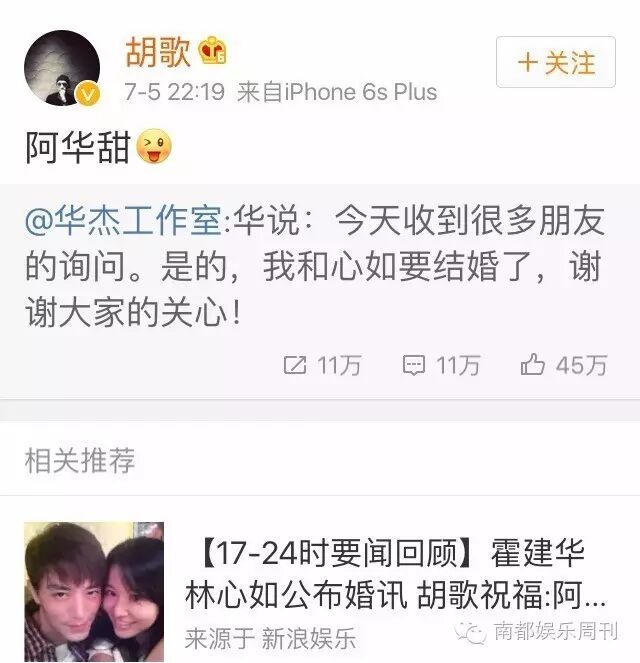This screenshot has width=640, height=663.
Task: Follow the user with +关注 button
Action: point(555,62)
